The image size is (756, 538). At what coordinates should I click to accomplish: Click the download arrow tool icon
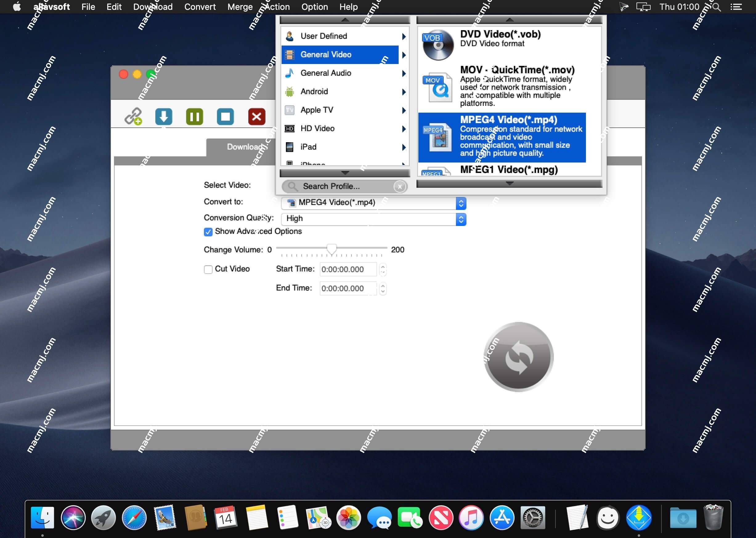coord(163,116)
